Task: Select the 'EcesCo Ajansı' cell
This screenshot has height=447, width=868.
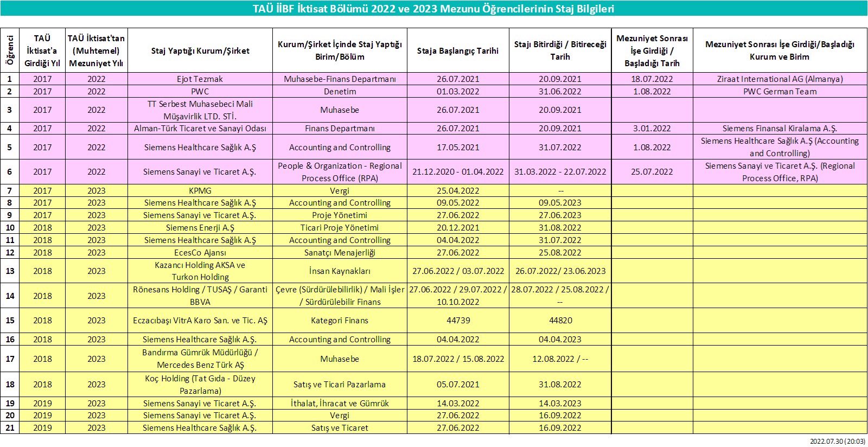Action: 200,252
